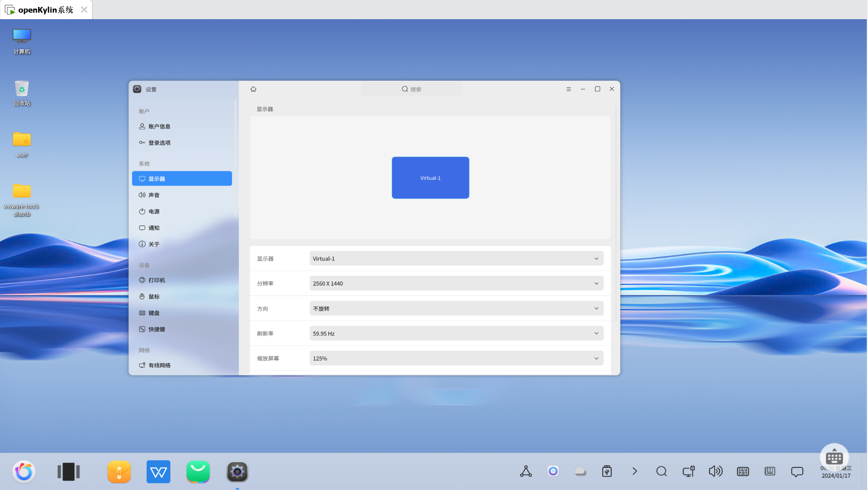Open the 鼠标 mouse settings
The height and width of the screenshot is (490, 868).
182,297
